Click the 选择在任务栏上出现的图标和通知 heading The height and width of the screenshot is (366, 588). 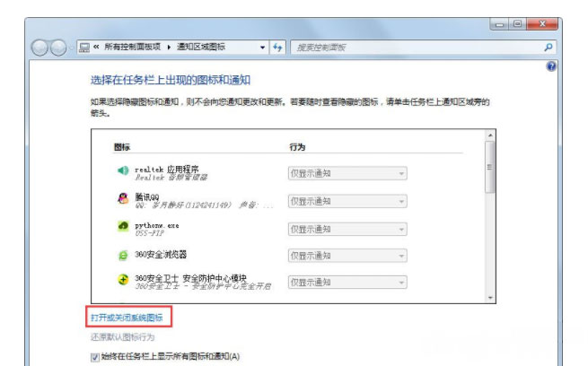171,80
